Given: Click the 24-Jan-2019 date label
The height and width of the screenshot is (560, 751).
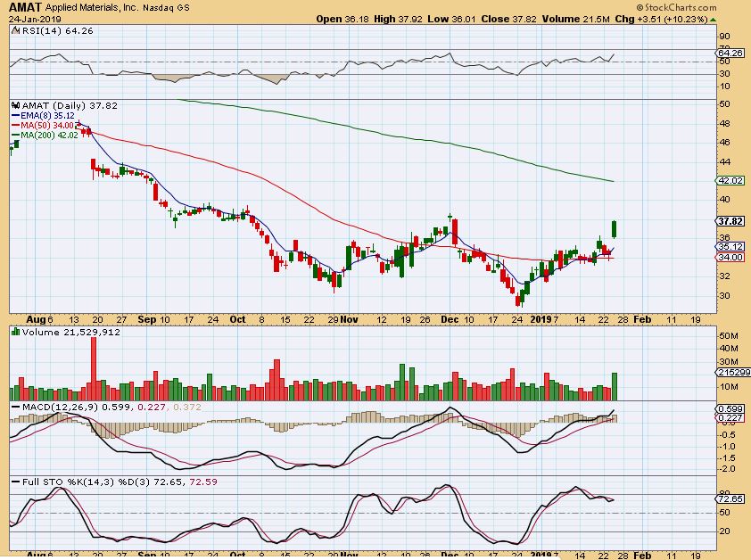Looking at the screenshot, I should click(35, 19).
